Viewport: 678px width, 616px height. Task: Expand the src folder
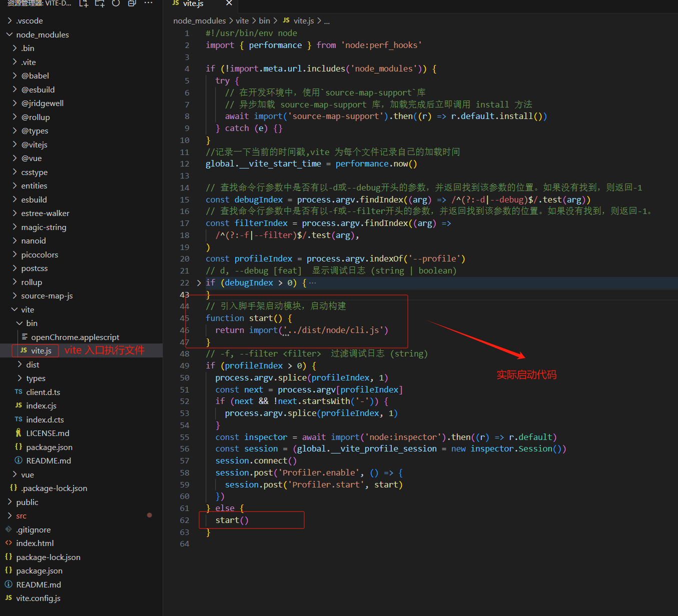(x=10, y=515)
